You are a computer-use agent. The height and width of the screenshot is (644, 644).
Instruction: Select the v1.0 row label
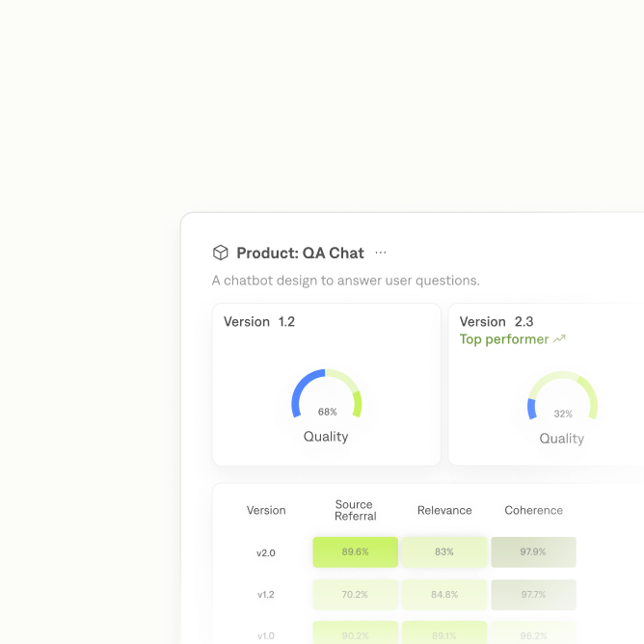266,635
